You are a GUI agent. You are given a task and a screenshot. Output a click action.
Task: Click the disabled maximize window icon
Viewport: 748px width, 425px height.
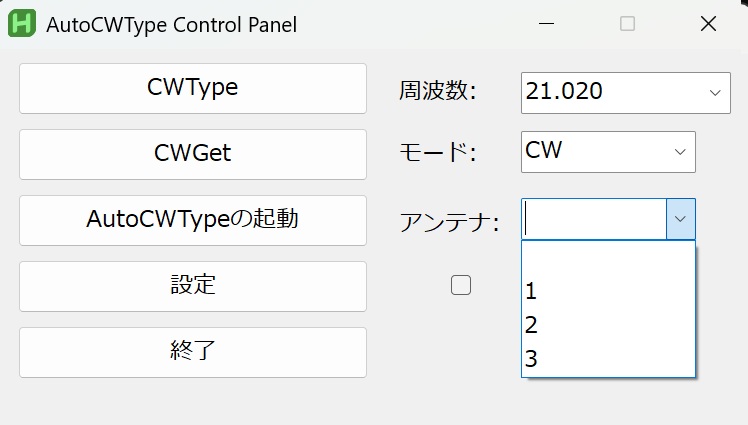pos(627,23)
